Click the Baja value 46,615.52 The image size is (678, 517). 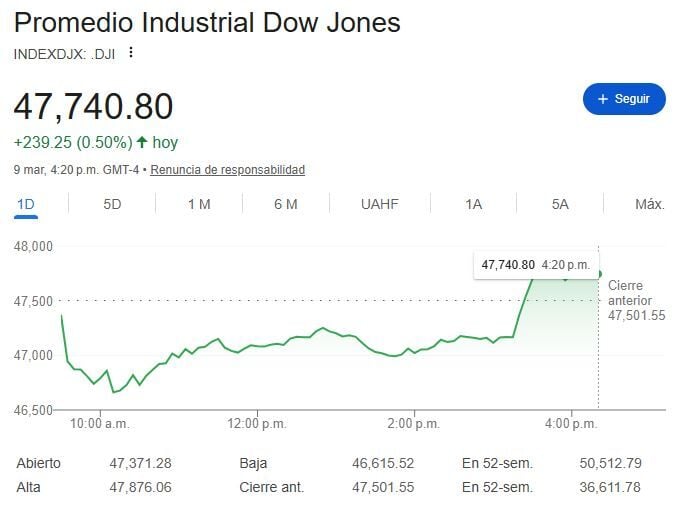(x=383, y=463)
